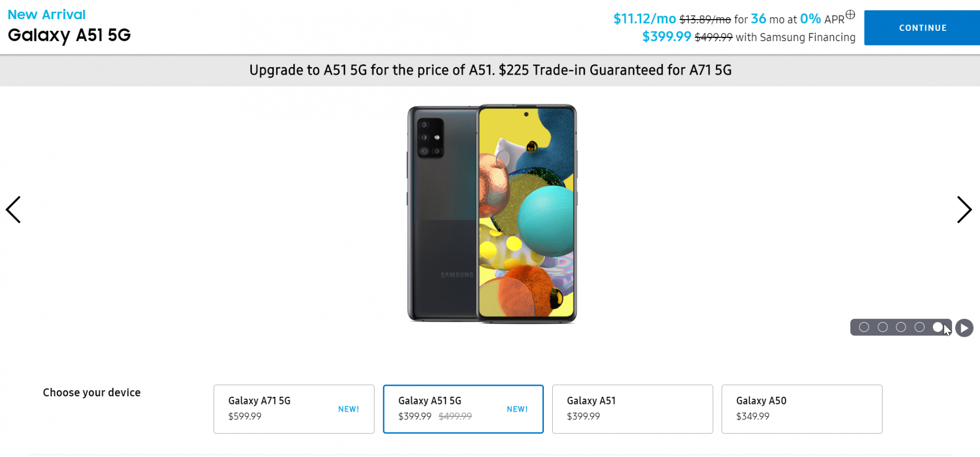Image resolution: width=980 pixels, height=457 pixels.
Task: Play the image carousel slideshow
Action: tap(964, 328)
